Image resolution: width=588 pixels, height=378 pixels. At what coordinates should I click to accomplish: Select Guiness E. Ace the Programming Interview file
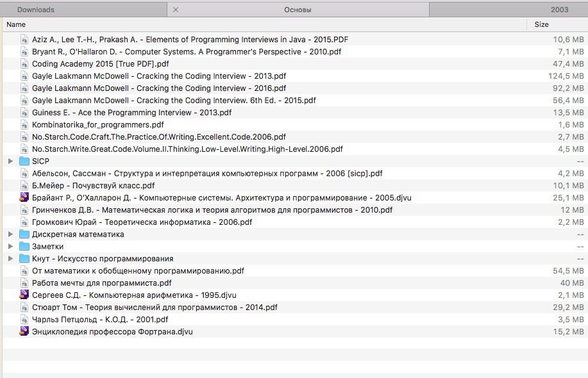(x=131, y=113)
